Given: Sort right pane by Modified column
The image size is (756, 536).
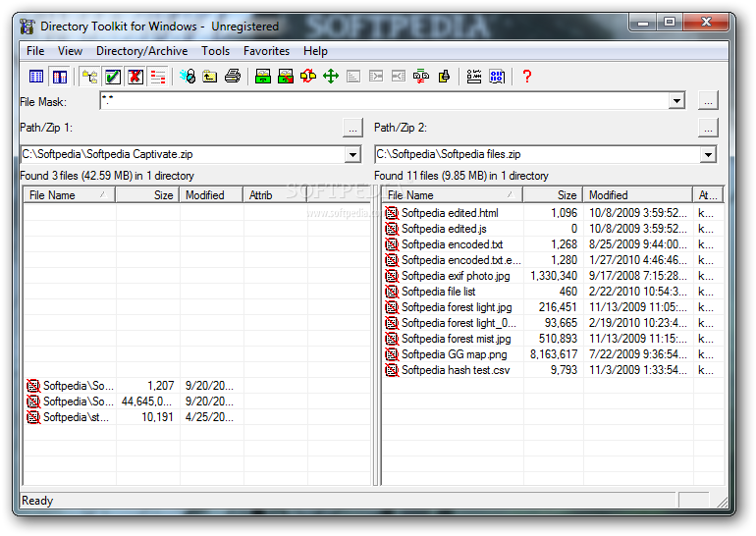Looking at the screenshot, I should pos(637,194).
